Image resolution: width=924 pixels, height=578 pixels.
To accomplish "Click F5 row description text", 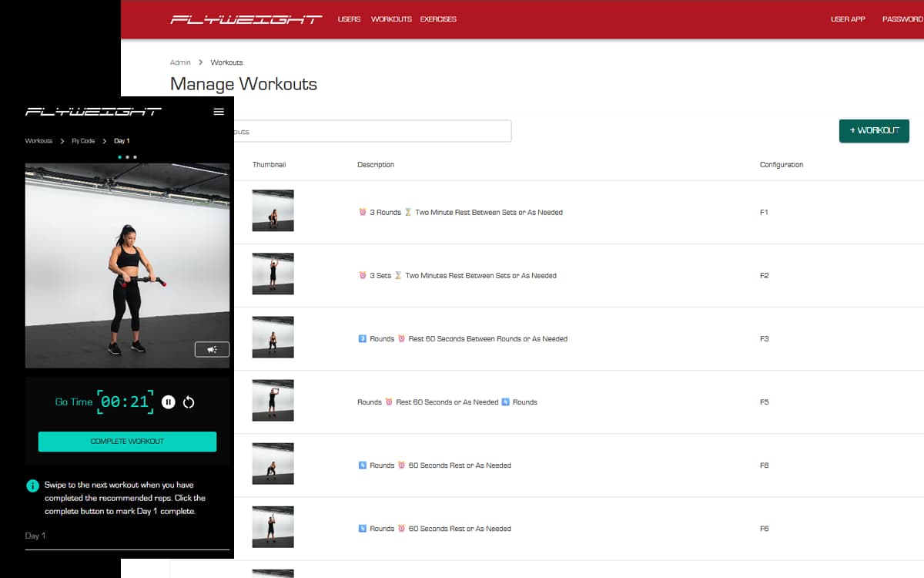I will click(x=447, y=402).
